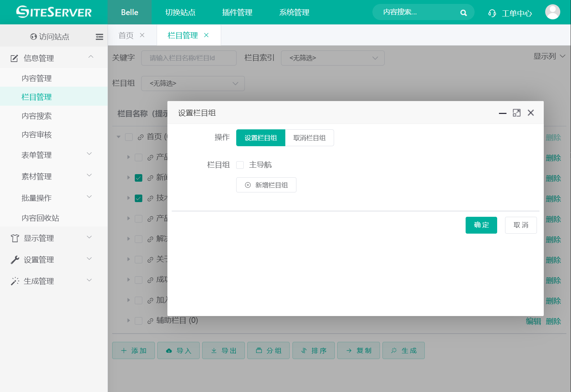
Task: Close the 首页 tab with its X icon
Action: pyautogui.click(x=142, y=35)
